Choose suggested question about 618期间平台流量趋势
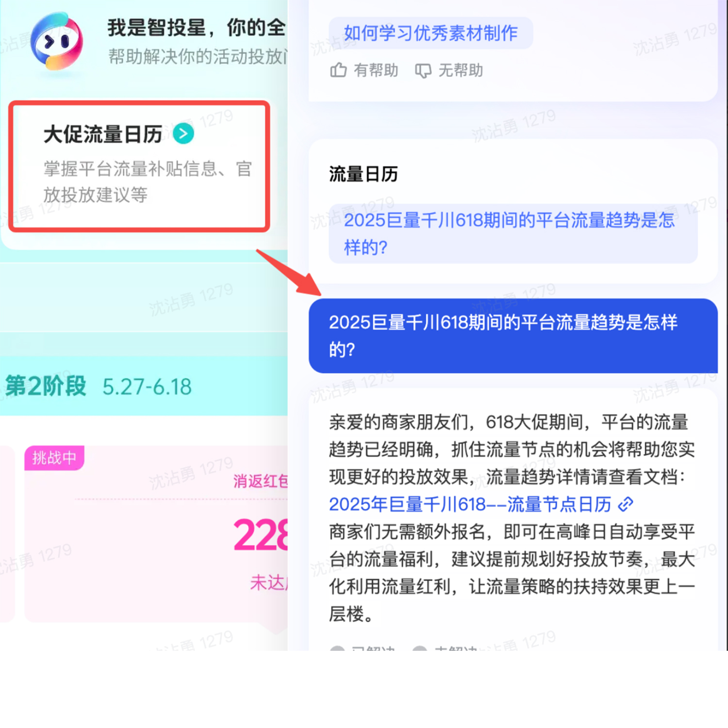The height and width of the screenshot is (728, 728). coord(513,233)
